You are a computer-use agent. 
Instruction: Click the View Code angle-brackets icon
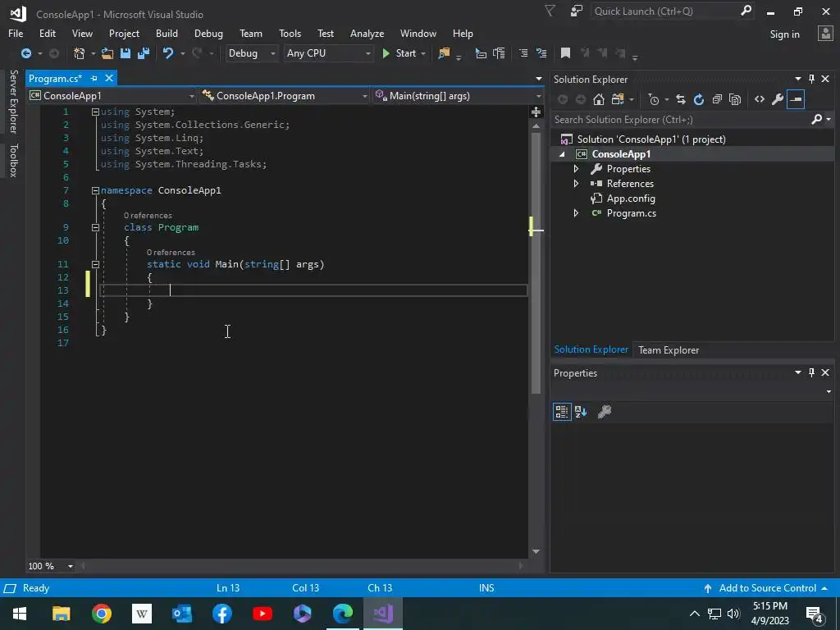[x=760, y=99]
